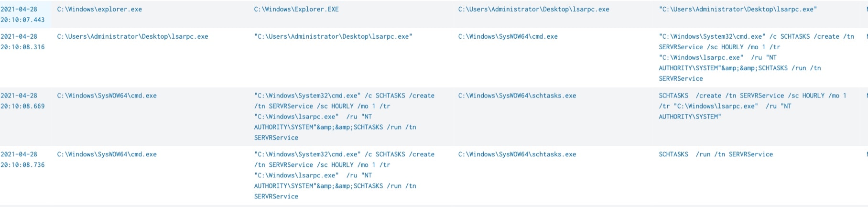Select lowercase C:\Windows\explorer.exe parent image value
This screenshot has width=868, height=207.
point(99,9)
